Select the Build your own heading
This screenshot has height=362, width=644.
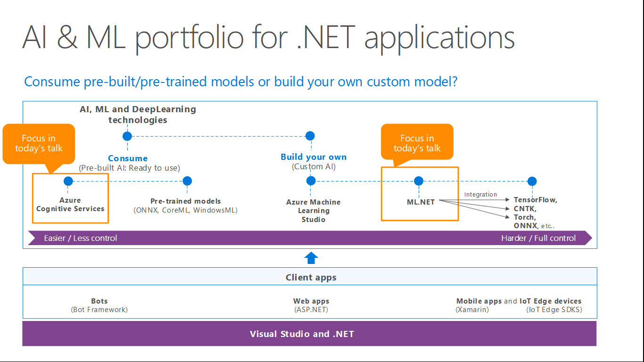click(314, 157)
